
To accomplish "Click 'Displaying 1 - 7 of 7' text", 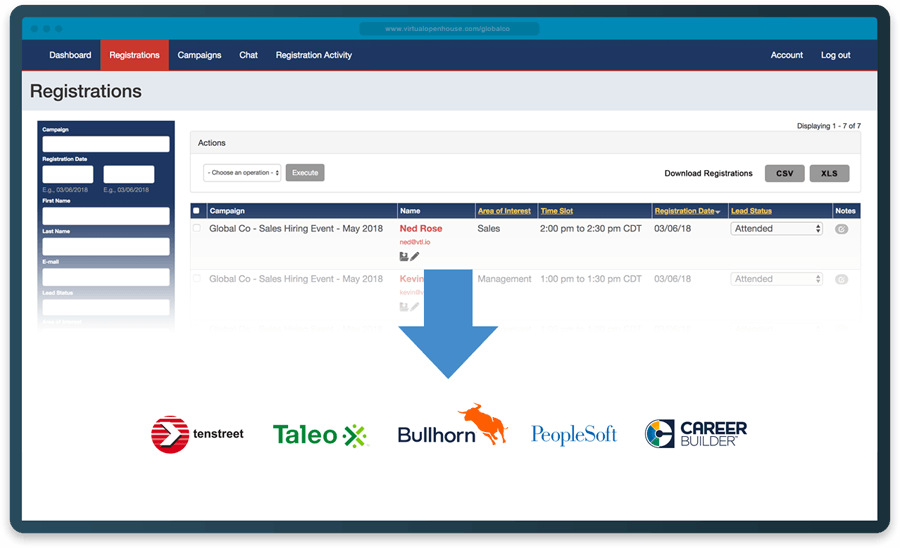I will [x=828, y=126].
